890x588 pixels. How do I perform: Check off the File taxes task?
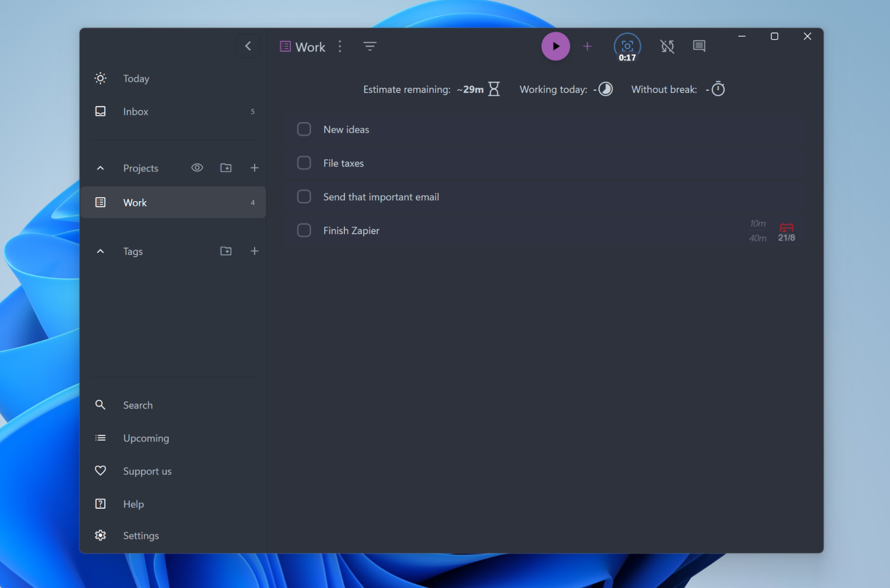click(x=304, y=163)
